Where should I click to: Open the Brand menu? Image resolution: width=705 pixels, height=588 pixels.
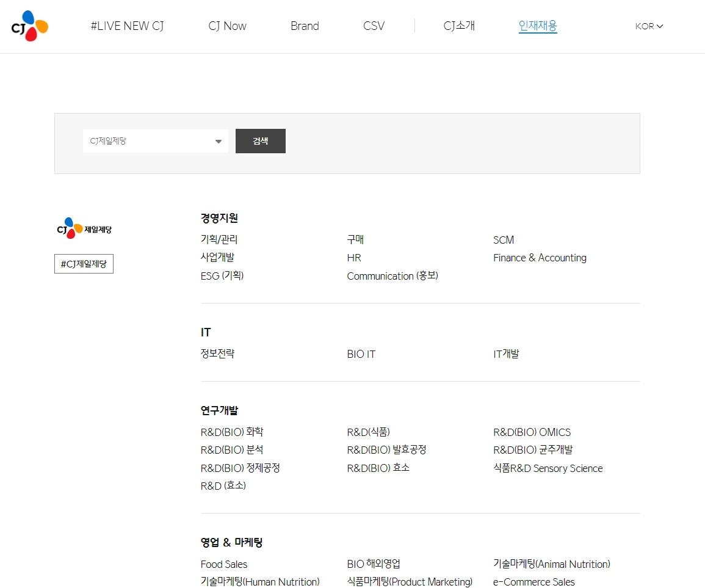pyautogui.click(x=305, y=26)
